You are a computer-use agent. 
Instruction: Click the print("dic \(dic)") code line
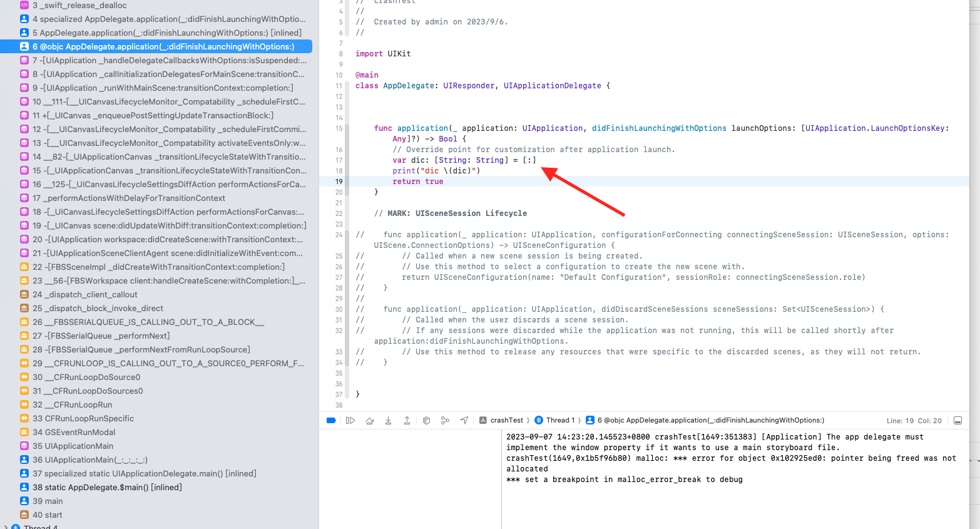pos(436,171)
